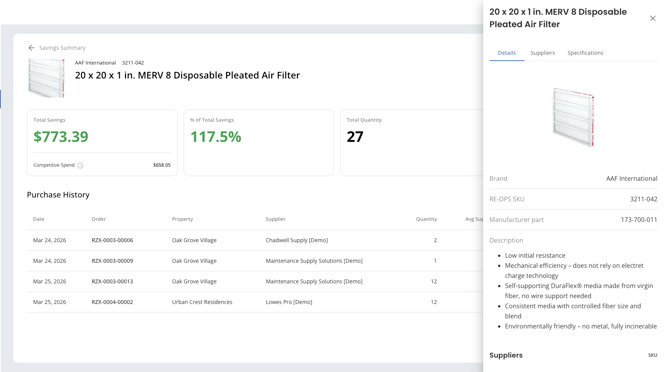Click Chadwell Supply [Demo] supplier cell
The width and height of the screenshot is (670, 372).
click(297, 240)
